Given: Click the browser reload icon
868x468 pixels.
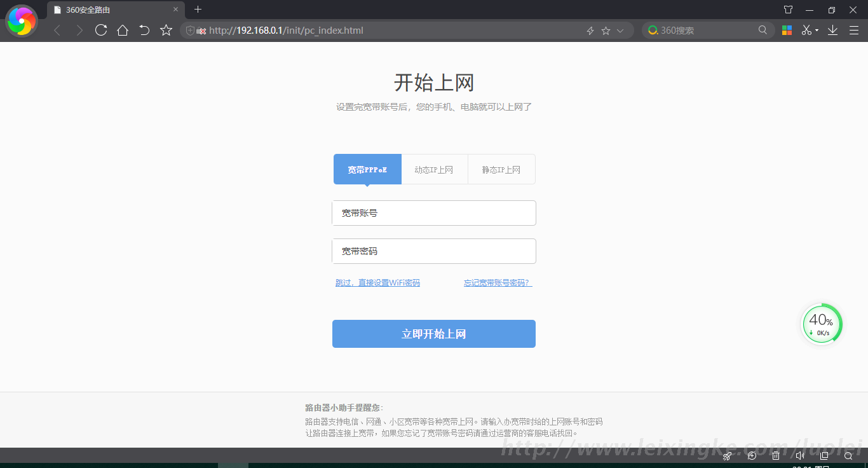Looking at the screenshot, I should (101, 30).
